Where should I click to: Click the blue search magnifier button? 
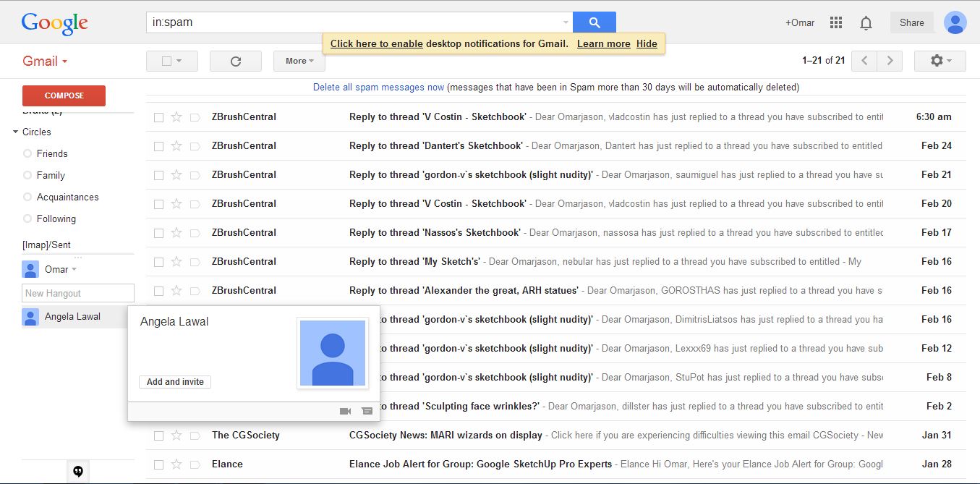(594, 22)
